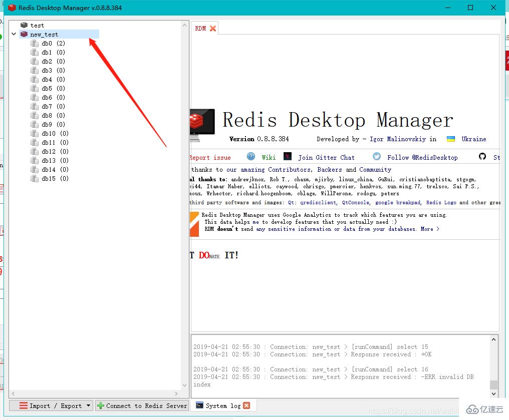
Task: Click the Ukraine flag icon
Action: tap(451, 139)
